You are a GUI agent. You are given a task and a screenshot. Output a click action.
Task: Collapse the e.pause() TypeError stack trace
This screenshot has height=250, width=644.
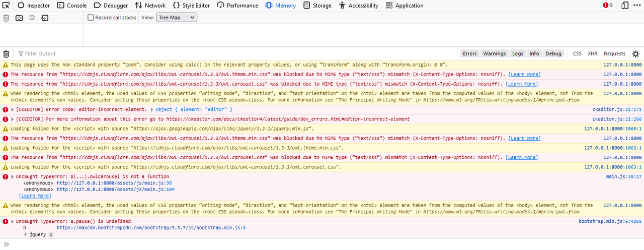click(x=13, y=221)
